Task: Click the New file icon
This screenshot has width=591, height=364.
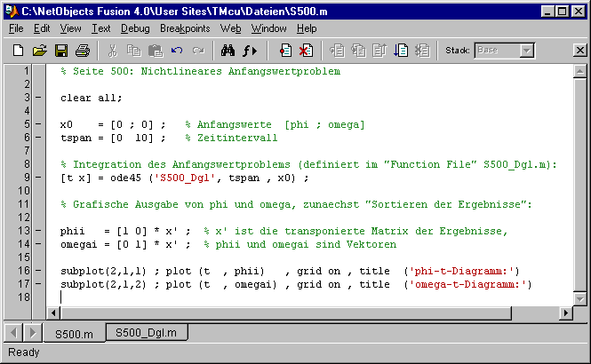Action: tap(19, 51)
